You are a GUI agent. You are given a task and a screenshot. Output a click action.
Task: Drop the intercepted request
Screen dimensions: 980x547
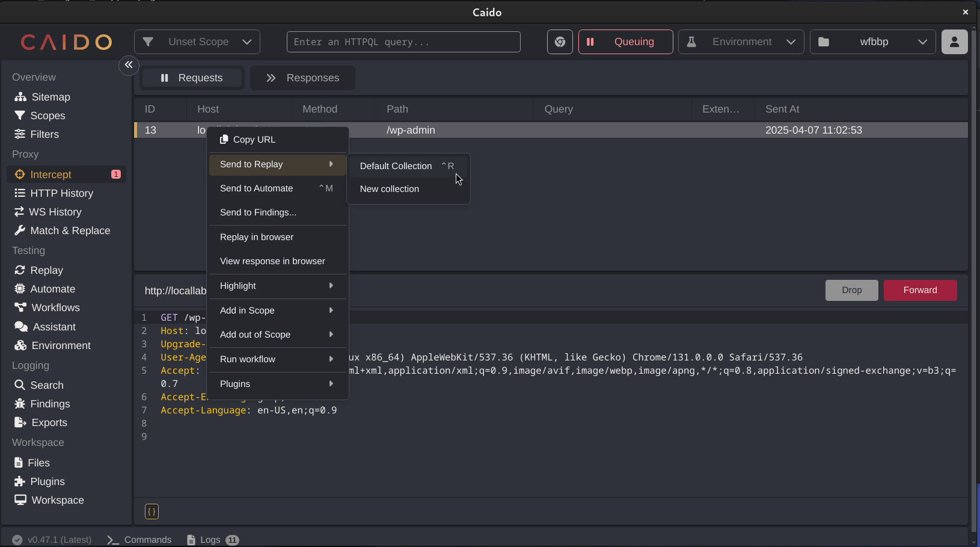[851, 290]
